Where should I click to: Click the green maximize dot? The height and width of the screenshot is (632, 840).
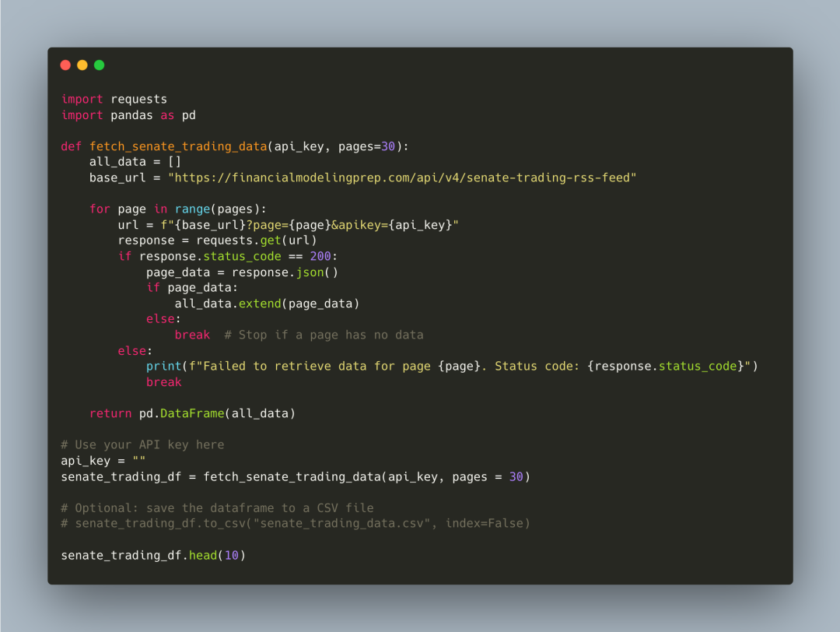pyautogui.click(x=99, y=65)
